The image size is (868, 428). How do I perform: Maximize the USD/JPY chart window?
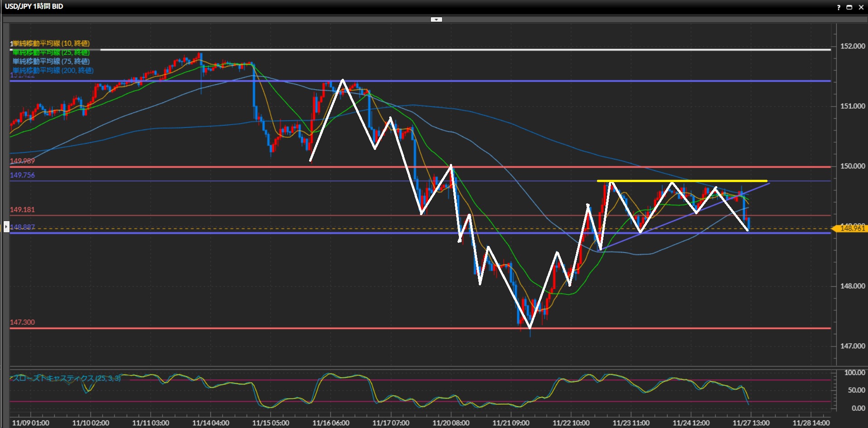pos(849,7)
